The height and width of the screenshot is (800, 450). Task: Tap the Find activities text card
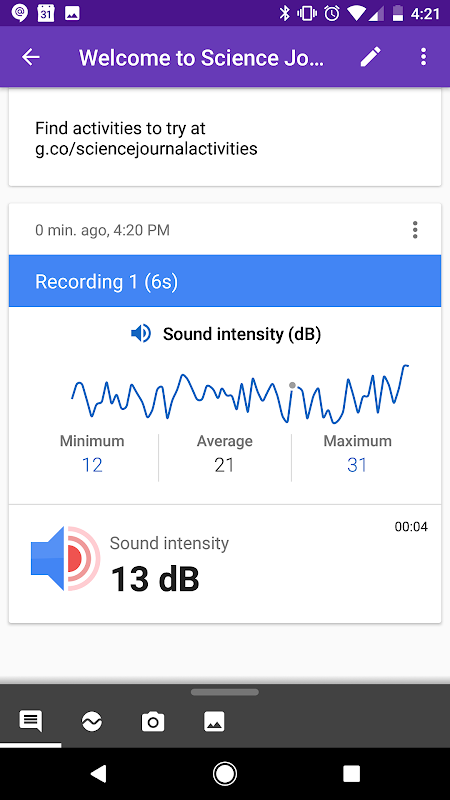tap(225, 138)
